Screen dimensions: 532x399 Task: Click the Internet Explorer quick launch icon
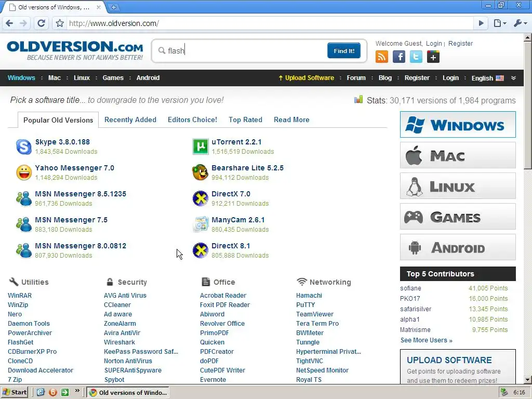(x=41, y=392)
